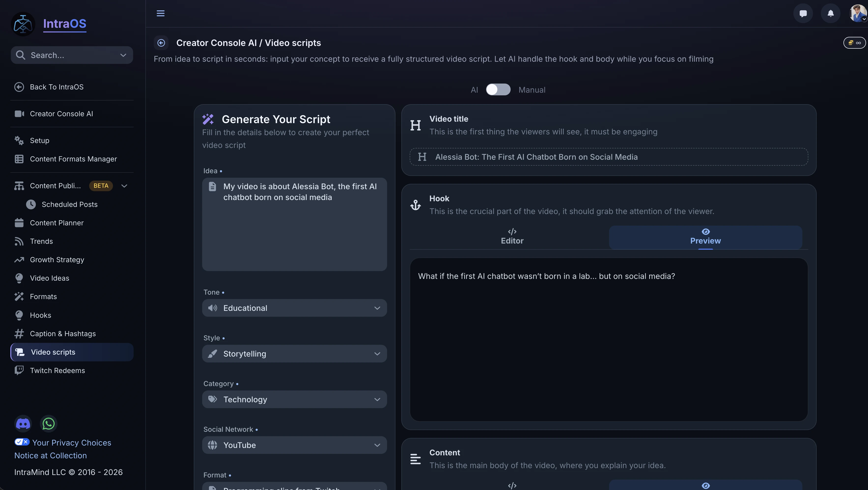Screen dimensions: 868x490
Task: Open the chat messages icon
Action: click(x=803, y=14)
